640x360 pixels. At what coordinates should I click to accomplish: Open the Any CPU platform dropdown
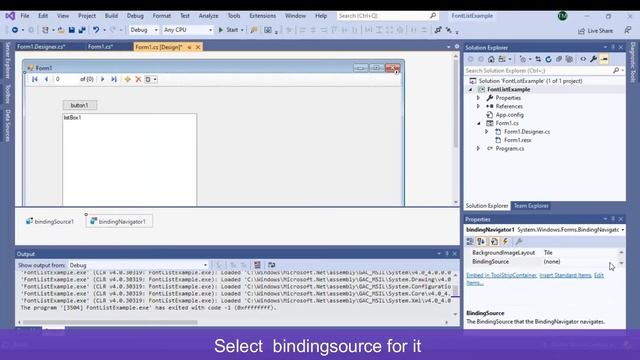coord(188,30)
